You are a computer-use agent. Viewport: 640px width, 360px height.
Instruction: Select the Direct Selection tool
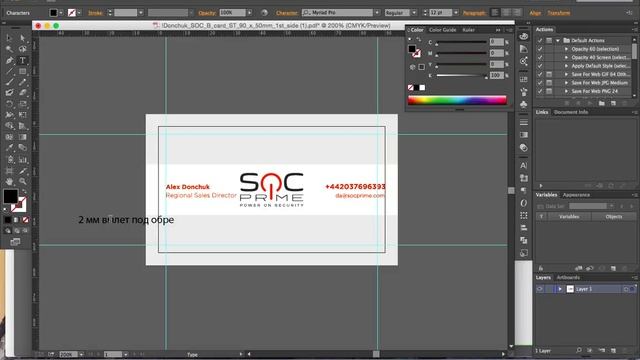pos(22,38)
